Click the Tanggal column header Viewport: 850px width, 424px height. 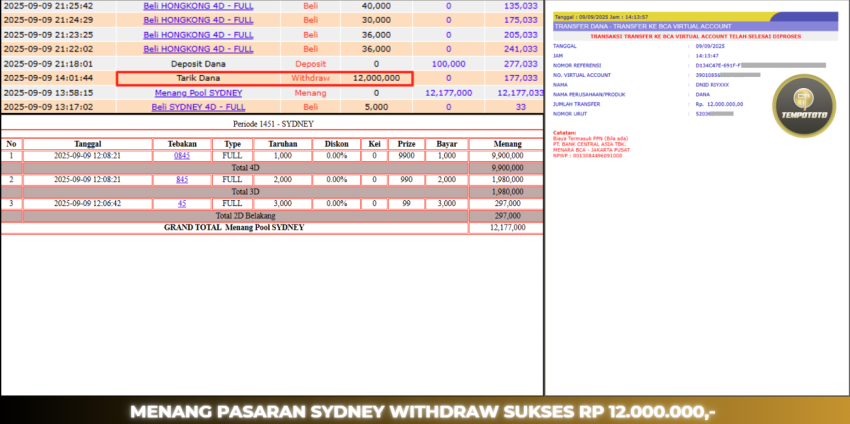[88, 144]
